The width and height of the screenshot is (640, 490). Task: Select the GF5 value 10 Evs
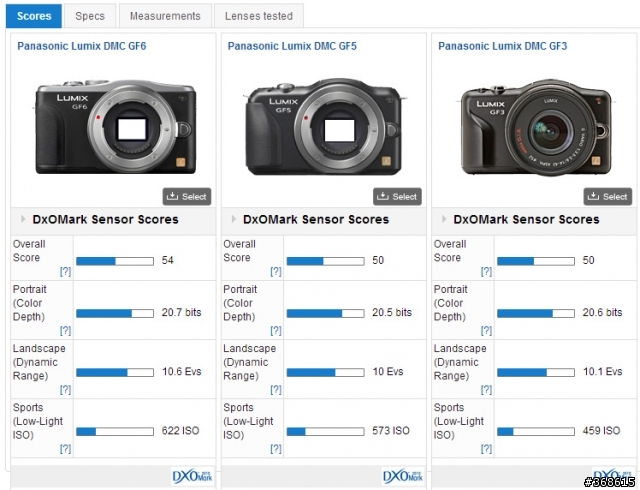coord(388,372)
